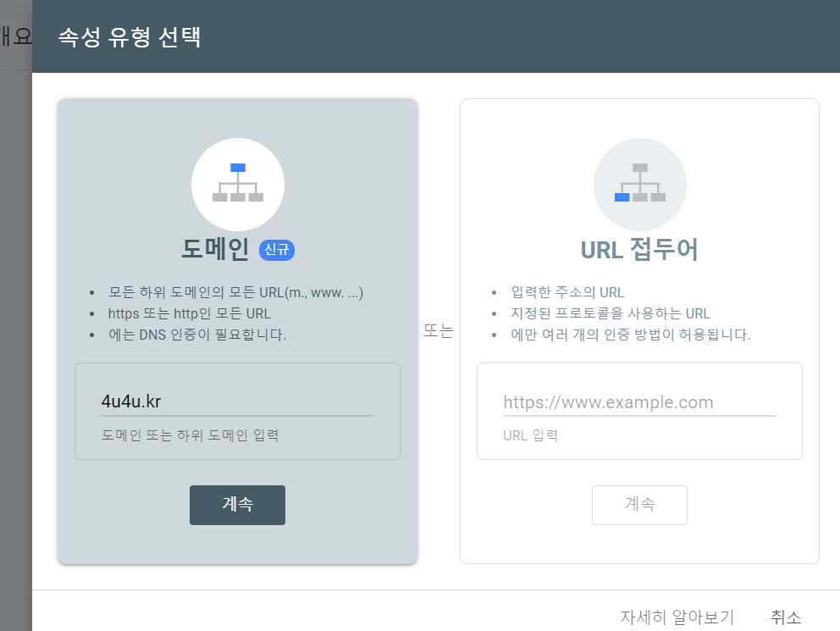Click the gray circle icon on URL 접두어 card
The image size is (840, 631).
point(639,185)
